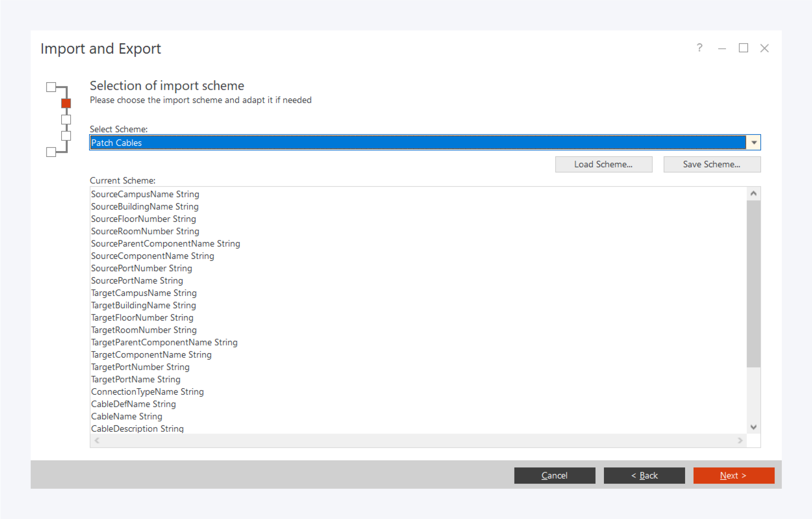Click the third wizard step box

point(66,119)
